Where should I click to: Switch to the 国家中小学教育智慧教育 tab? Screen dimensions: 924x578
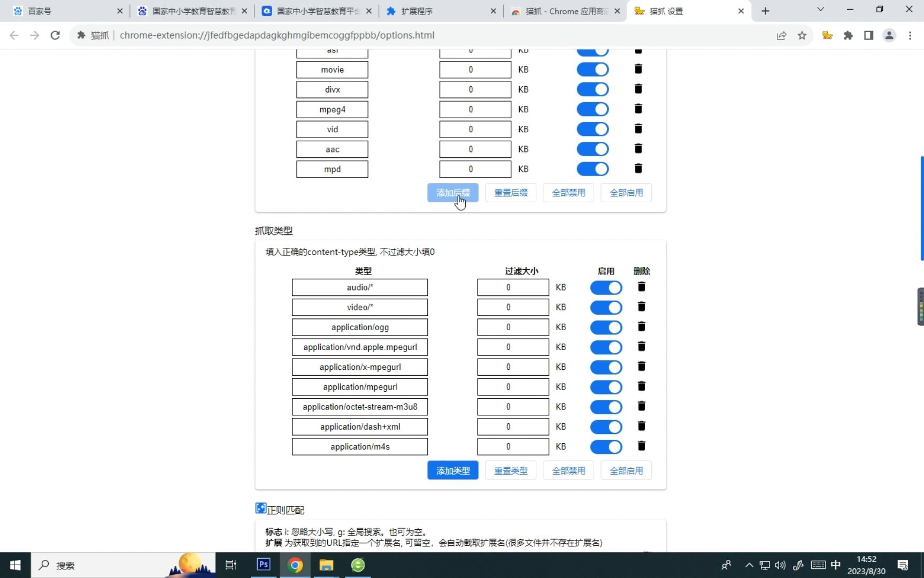coord(191,11)
